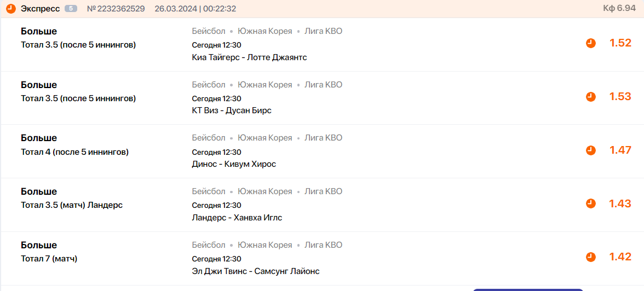Open the Киа Тайгерс - Лотте Джаянтс match
644x291 pixels.
(249, 57)
